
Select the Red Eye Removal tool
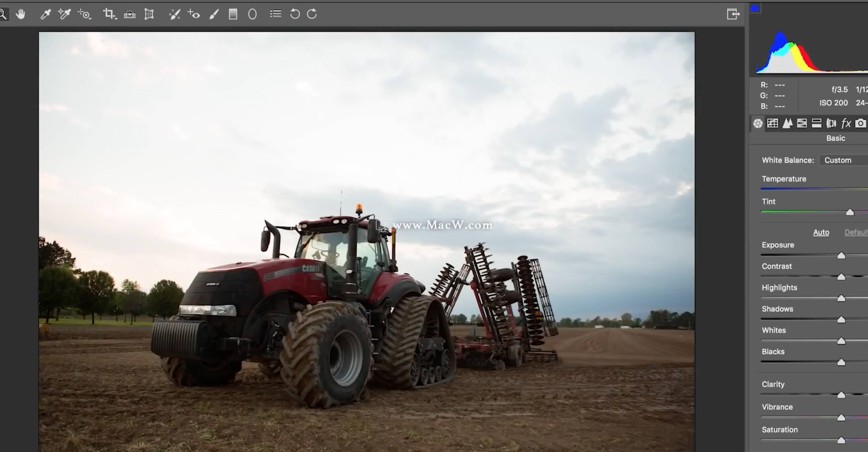pos(195,14)
